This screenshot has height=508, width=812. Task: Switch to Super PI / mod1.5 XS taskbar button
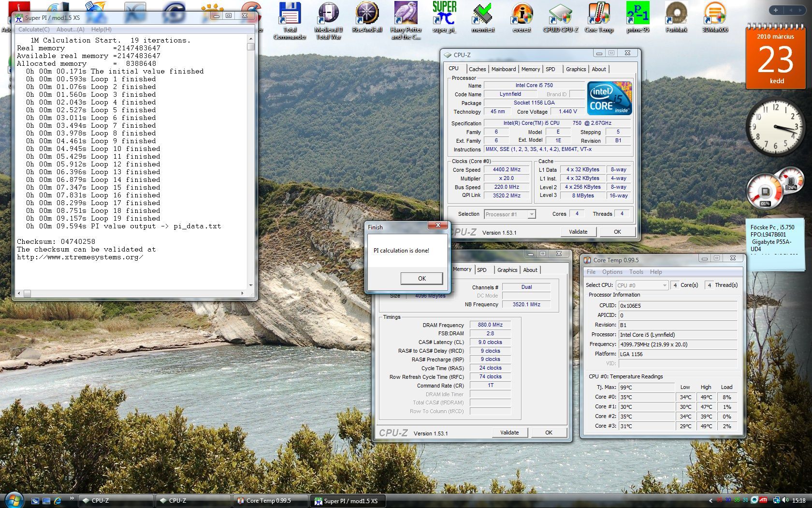coord(348,501)
